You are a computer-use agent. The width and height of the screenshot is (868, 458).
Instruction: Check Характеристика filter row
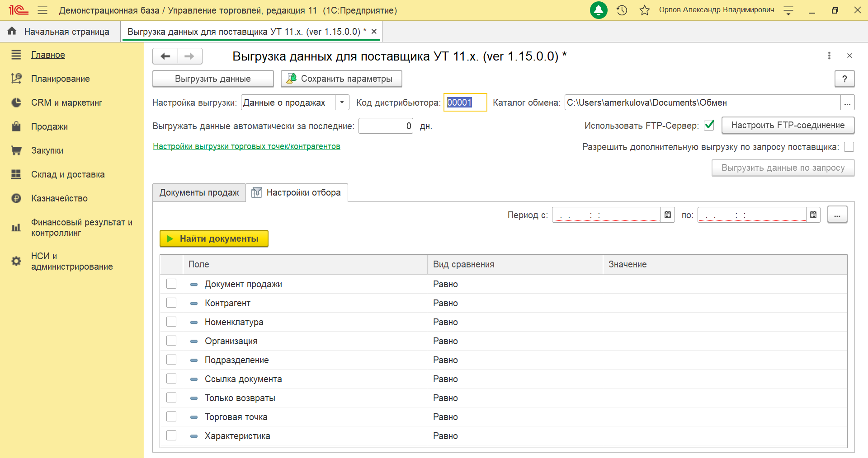(x=171, y=435)
